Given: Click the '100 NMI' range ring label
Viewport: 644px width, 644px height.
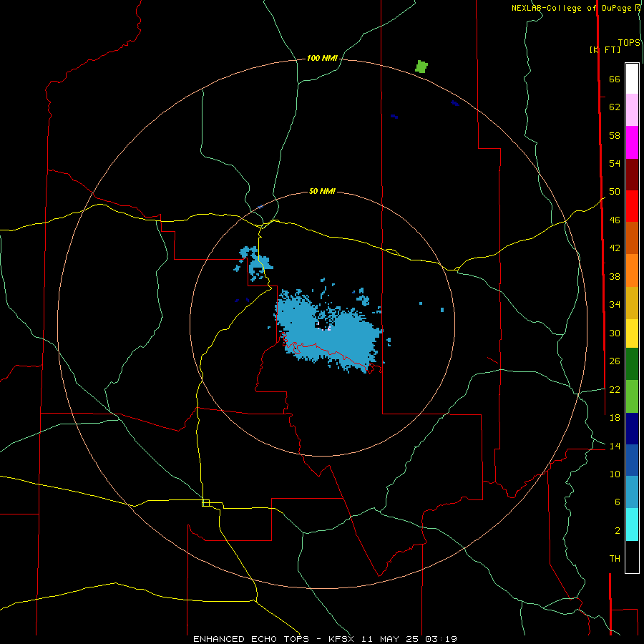Looking at the screenshot, I should click(322, 58).
